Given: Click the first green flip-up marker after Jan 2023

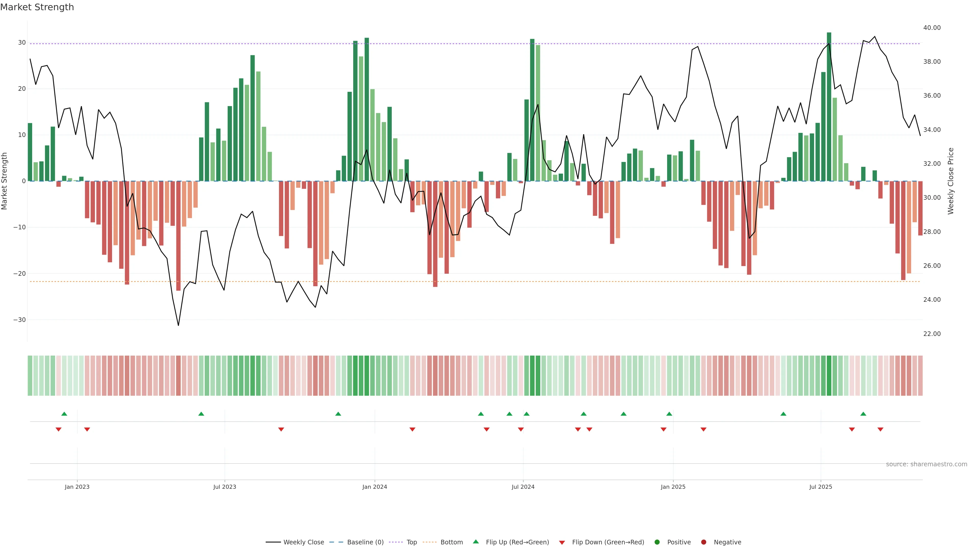Looking at the screenshot, I should pos(201,414).
